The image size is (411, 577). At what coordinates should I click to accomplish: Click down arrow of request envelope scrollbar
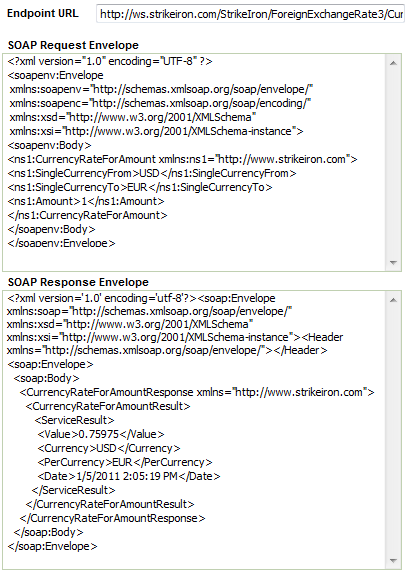pos(393,263)
